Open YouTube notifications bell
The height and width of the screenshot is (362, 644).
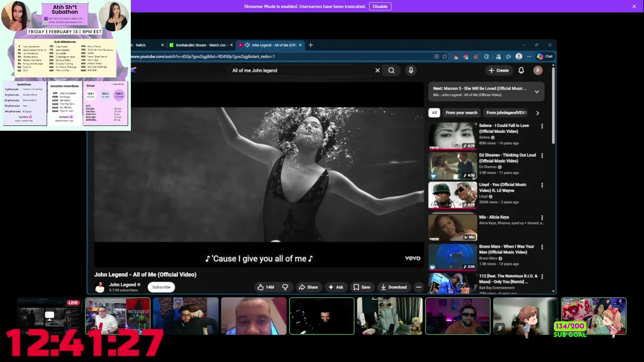pos(521,70)
